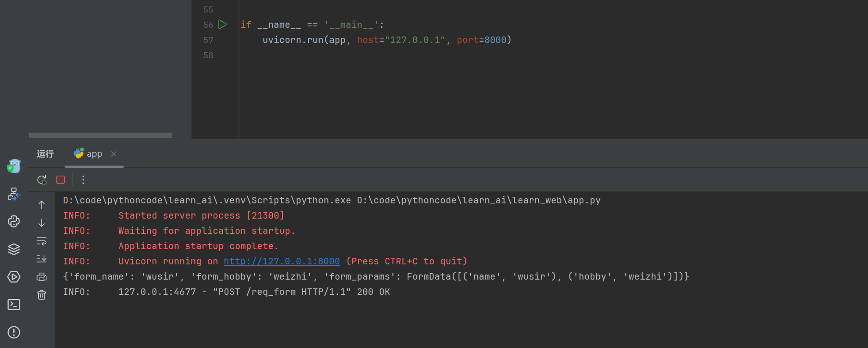Viewport: 868px width, 348px height.
Task: Print the console output
Action: 42,277
